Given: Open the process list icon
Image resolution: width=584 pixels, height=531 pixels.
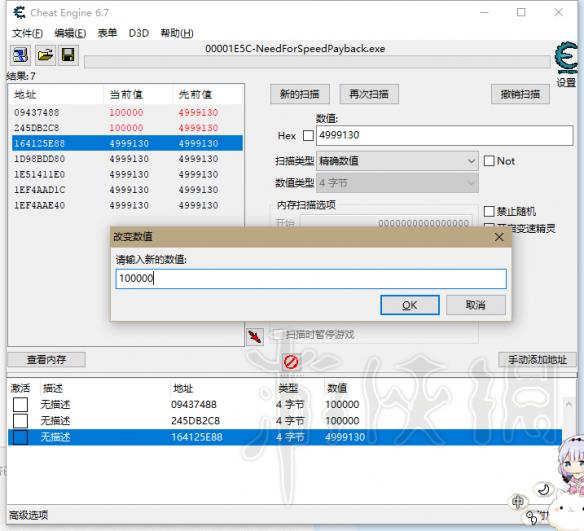Looking at the screenshot, I should (20, 55).
